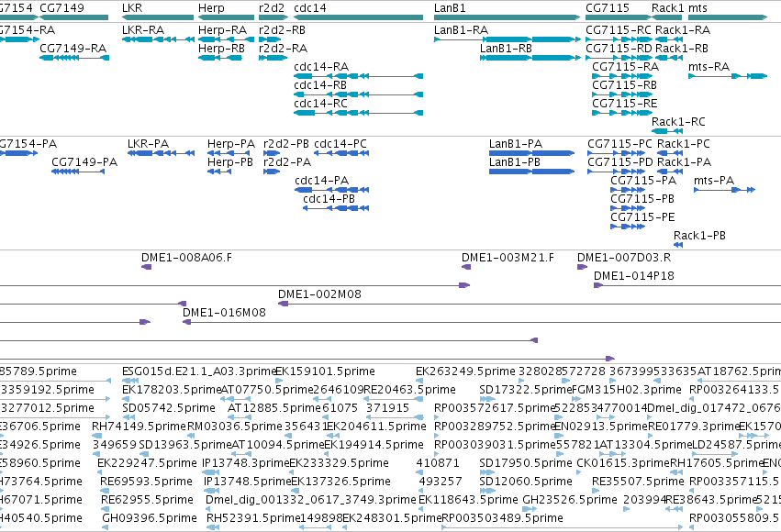Select the DME1-008A06.F BAC end marker
Viewport: 781px width, 532px height.
147,267
